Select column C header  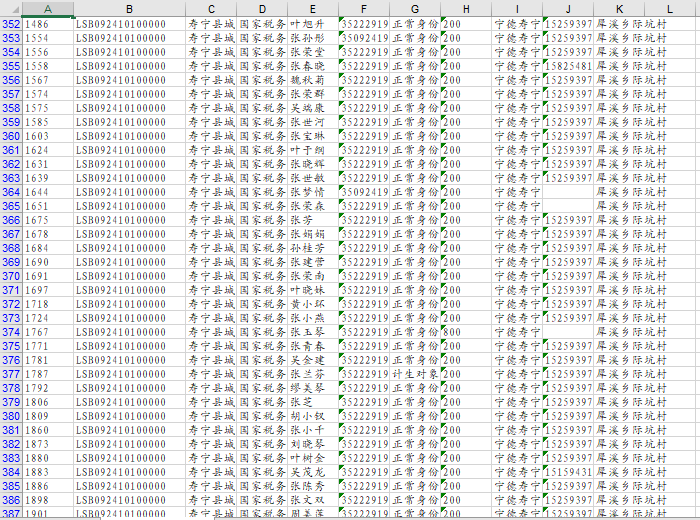[211, 9]
